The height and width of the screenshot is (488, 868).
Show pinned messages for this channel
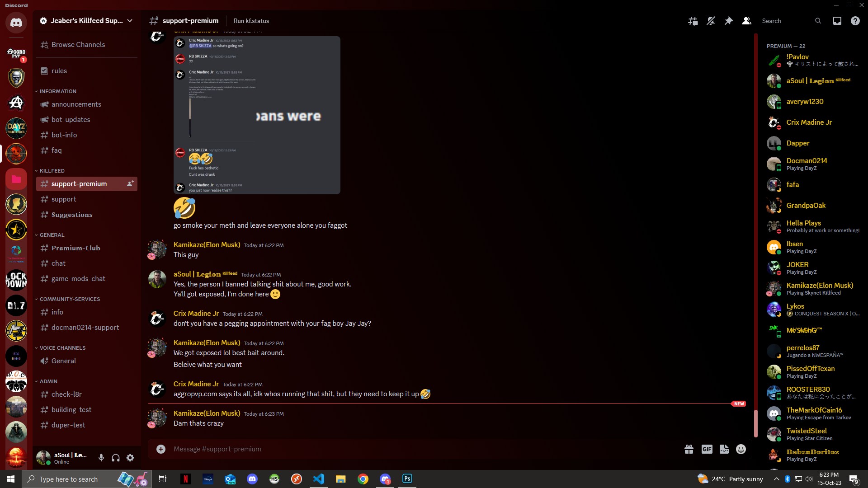click(729, 21)
